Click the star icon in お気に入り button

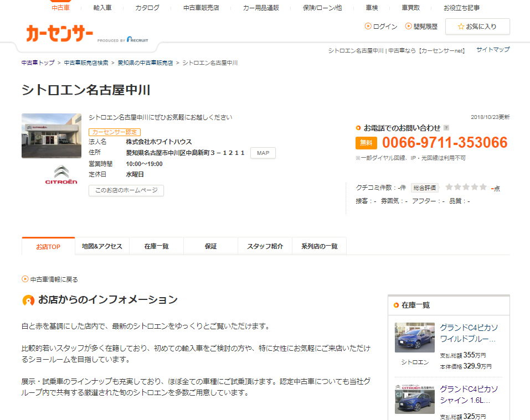point(461,27)
